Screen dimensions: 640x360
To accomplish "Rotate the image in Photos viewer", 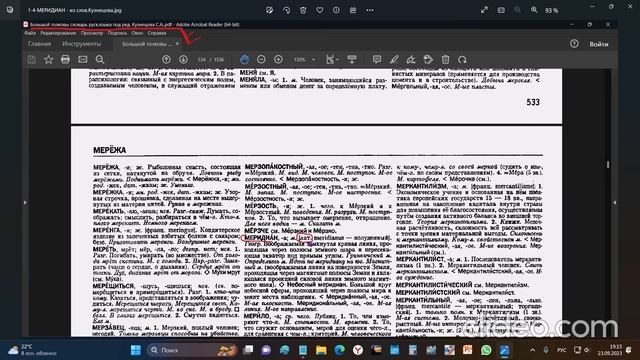I will (286, 10).
